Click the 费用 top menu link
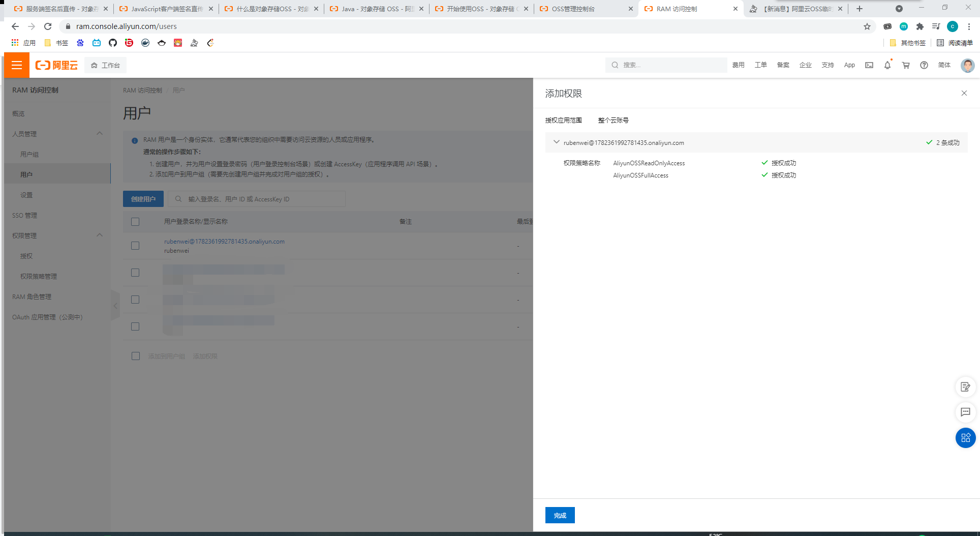The width and height of the screenshot is (980, 536). tap(738, 65)
